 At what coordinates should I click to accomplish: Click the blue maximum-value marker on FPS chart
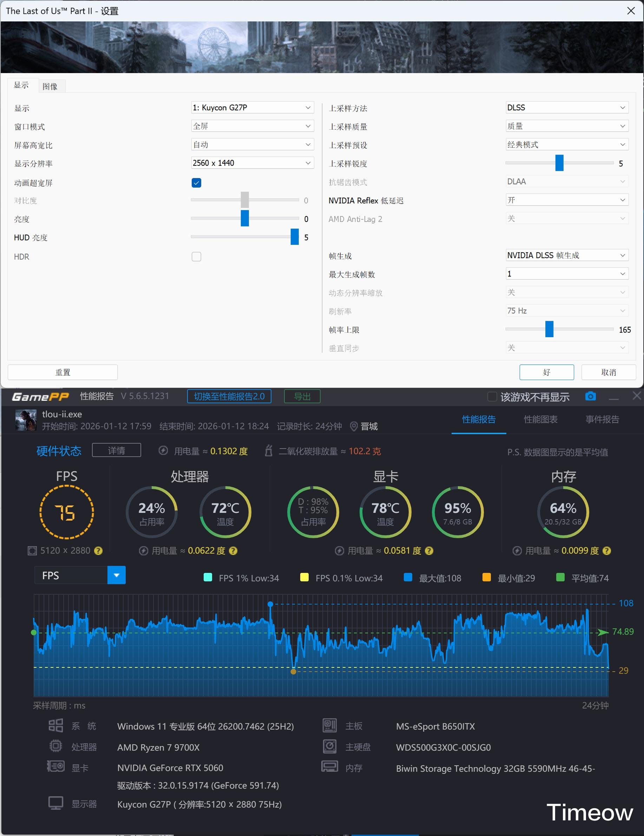[x=270, y=604]
